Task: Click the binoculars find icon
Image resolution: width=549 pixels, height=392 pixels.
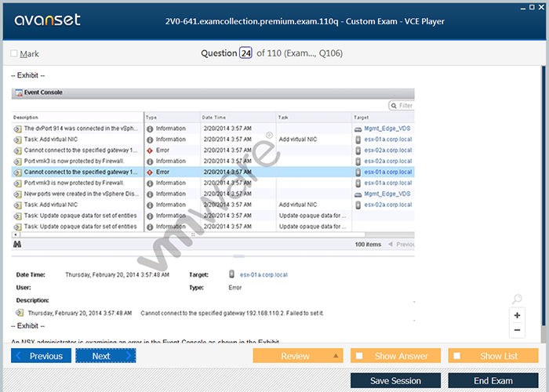Action: tap(17, 245)
